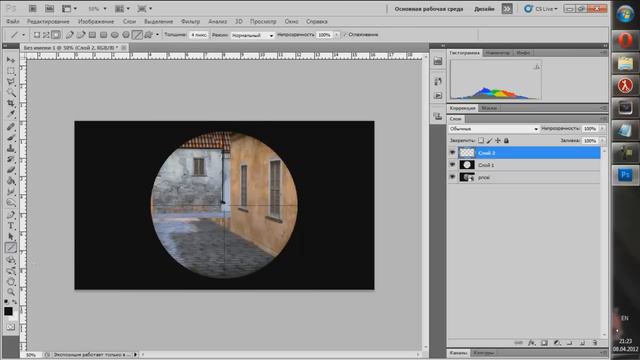Select the History Brush tool
640x360 pixels.
pos(11,159)
